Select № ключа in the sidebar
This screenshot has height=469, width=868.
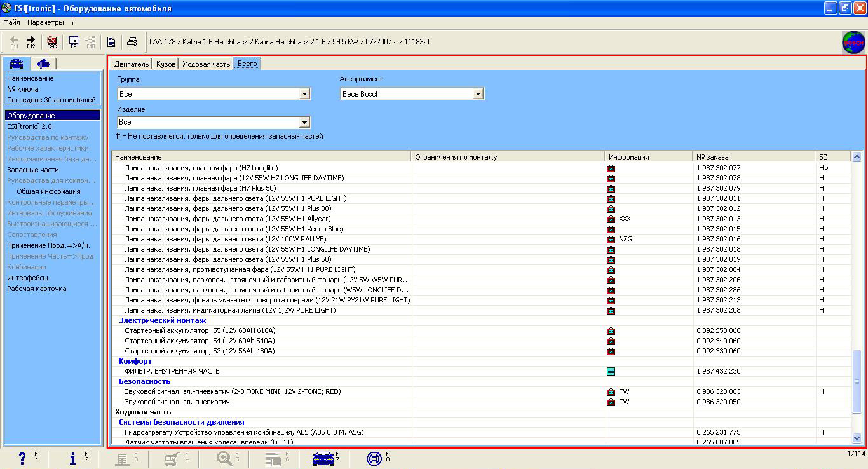23,89
